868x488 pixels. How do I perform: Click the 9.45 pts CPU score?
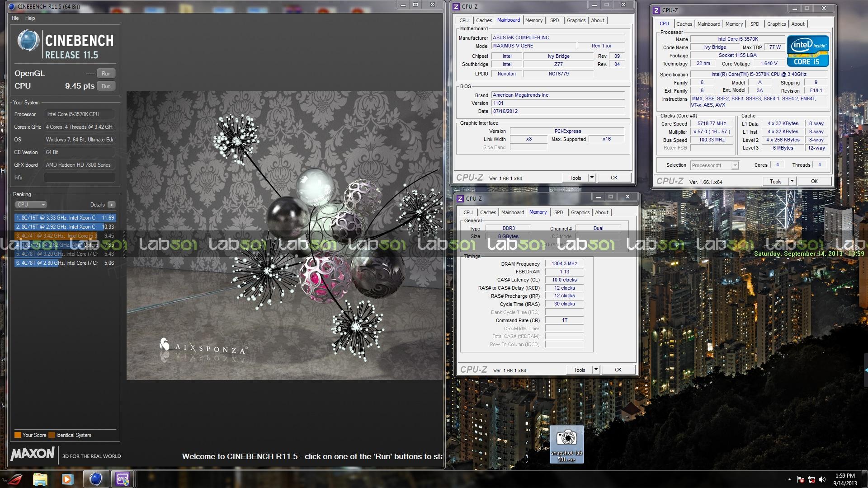point(80,86)
